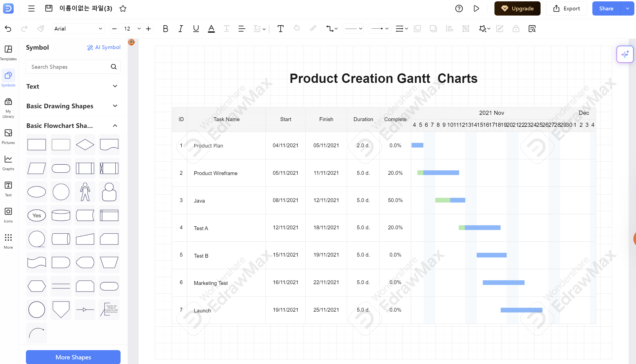Image resolution: width=636 pixels, height=364 pixels.
Task: Redo the last action
Action: tap(24, 29)
